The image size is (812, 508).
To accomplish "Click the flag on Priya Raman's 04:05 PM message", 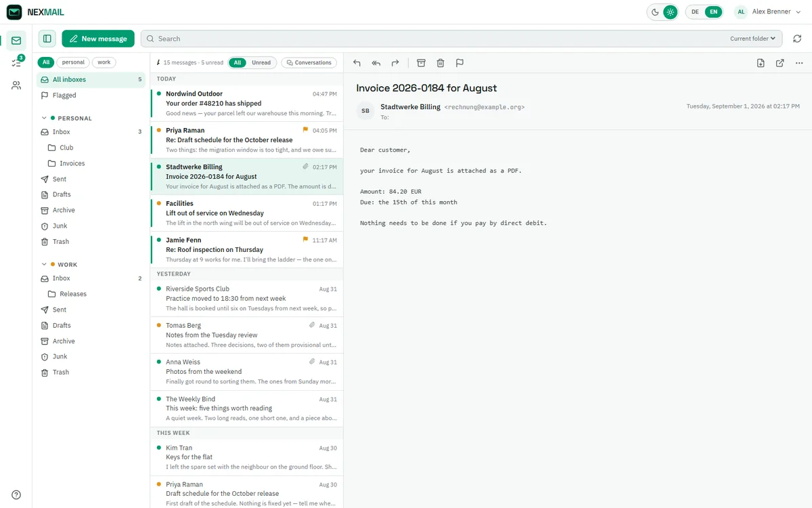I will coord(305,130).
